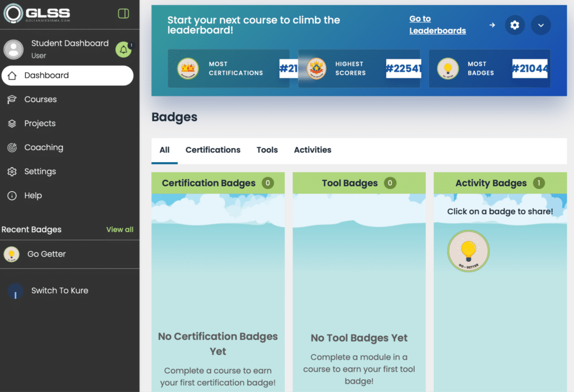Image resolution: width=574 pixels, height=392 pixels.
Task: Switch to the Activities tab
Action: (x=313, y=150)
